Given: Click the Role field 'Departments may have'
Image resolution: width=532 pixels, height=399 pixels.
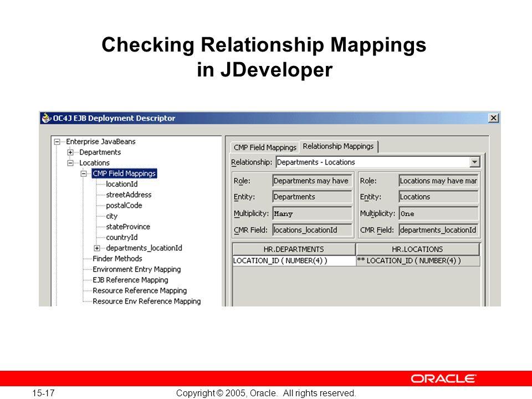Looking at the screenshot, I should 312,181.
